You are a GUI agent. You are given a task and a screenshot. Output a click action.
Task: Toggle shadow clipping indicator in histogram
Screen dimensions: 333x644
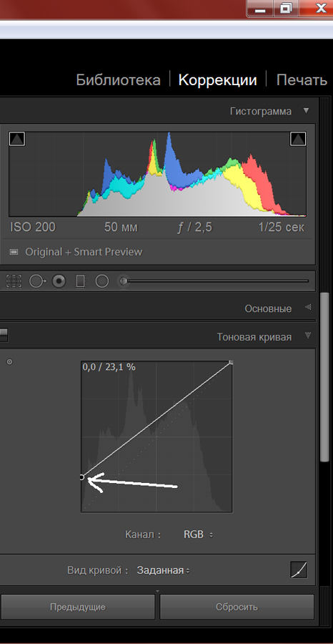(17, 139)
